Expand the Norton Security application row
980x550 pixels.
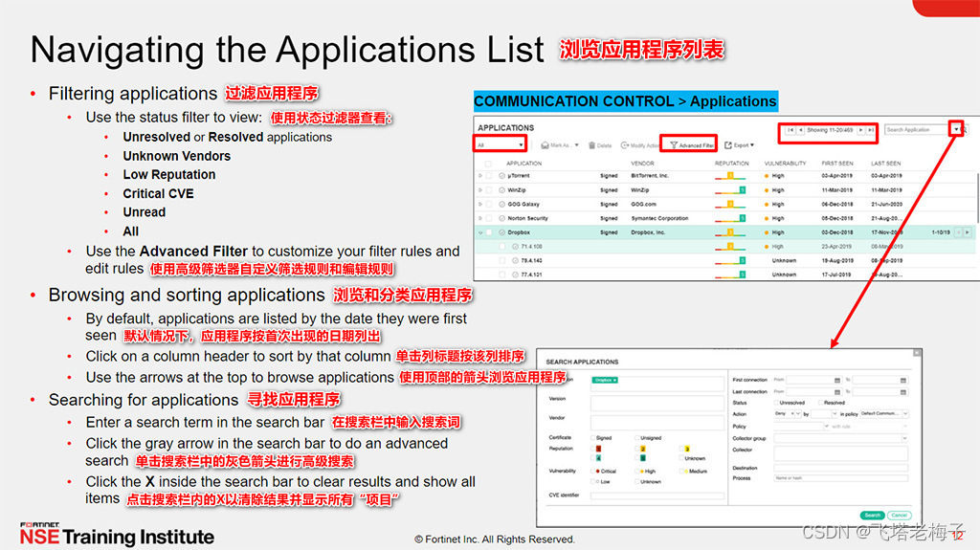pos(480,218)
